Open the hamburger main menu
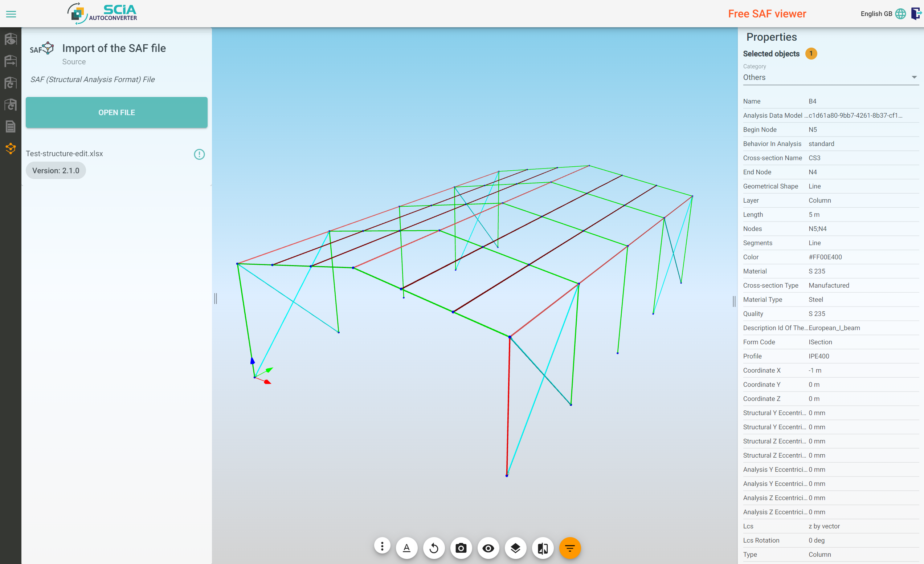924x564 pixels. (11, 14)
